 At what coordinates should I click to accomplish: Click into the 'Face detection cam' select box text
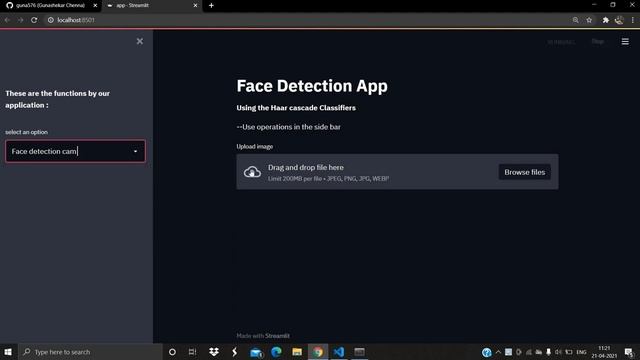pos(44,151)
